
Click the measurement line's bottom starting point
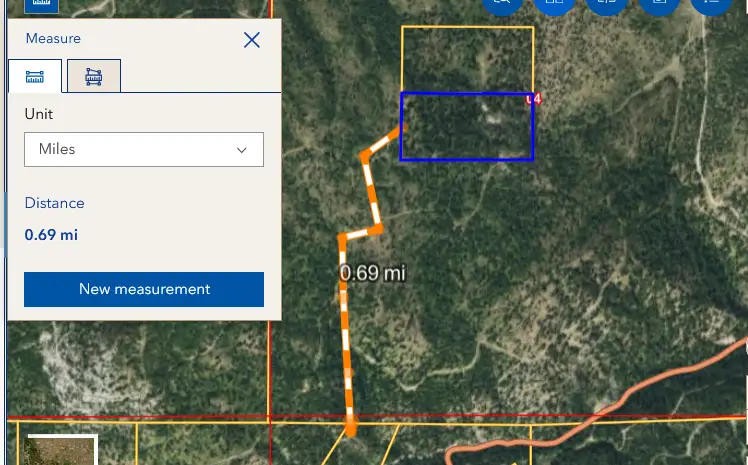click(x=350, y=430)
